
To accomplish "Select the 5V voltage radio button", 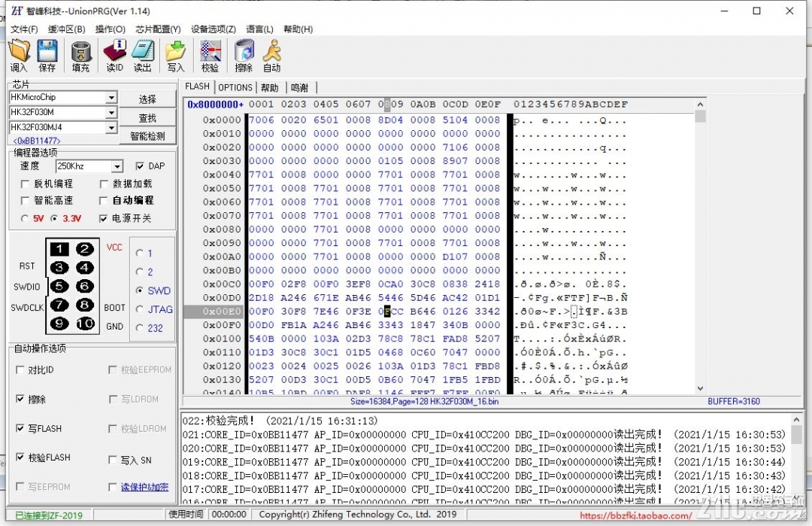I will coord(24,218).
